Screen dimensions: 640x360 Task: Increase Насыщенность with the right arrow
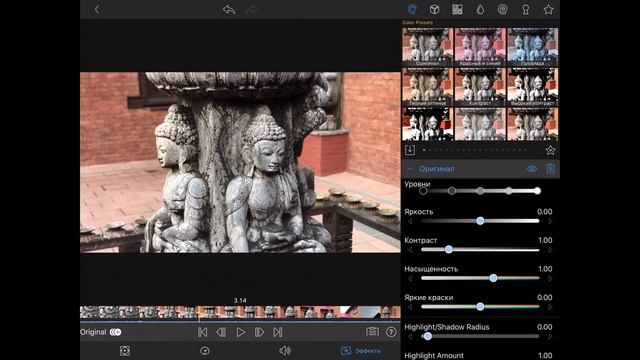pos(550,278)
